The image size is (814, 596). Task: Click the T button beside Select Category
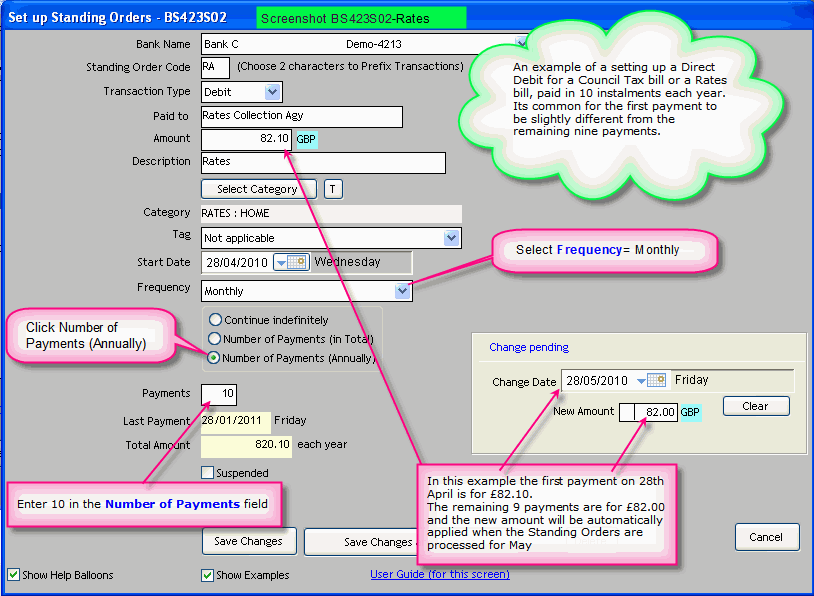(333, 189)
